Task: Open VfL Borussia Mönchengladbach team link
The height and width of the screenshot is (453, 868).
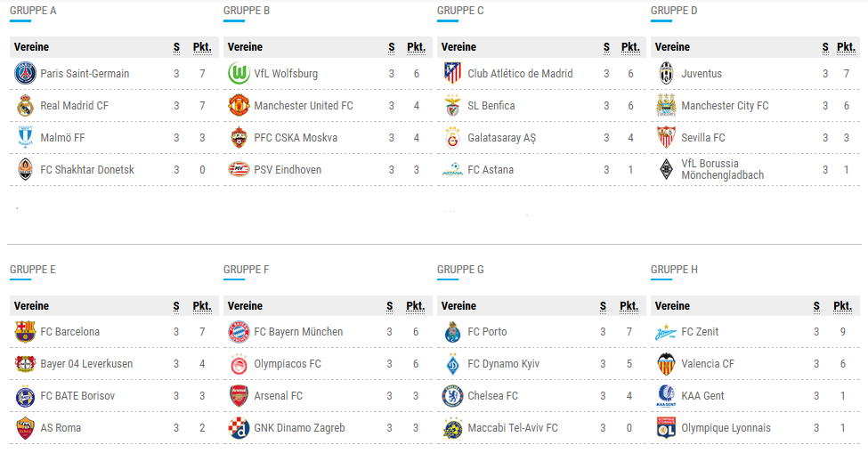Action: [722, 169]
